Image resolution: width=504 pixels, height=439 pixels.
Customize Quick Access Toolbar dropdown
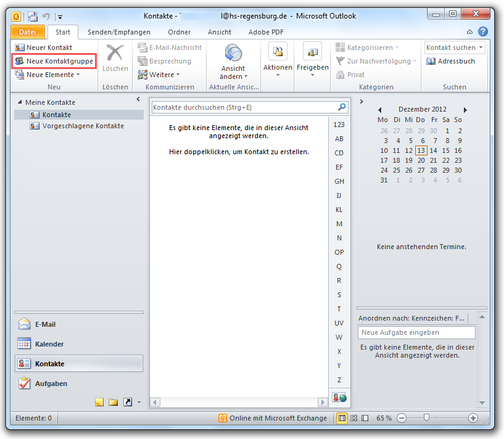(x=60, y=17)
